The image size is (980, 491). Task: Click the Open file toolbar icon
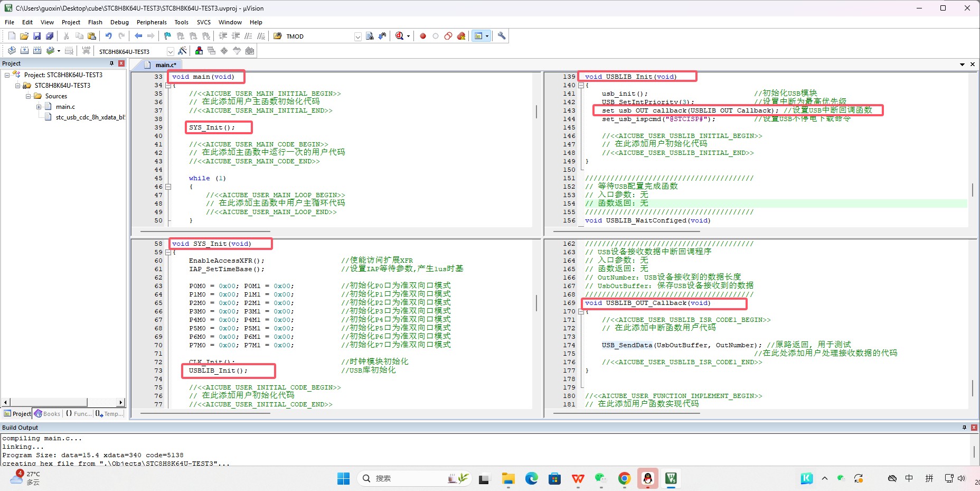pyautogui.click(x=24, y=36)
